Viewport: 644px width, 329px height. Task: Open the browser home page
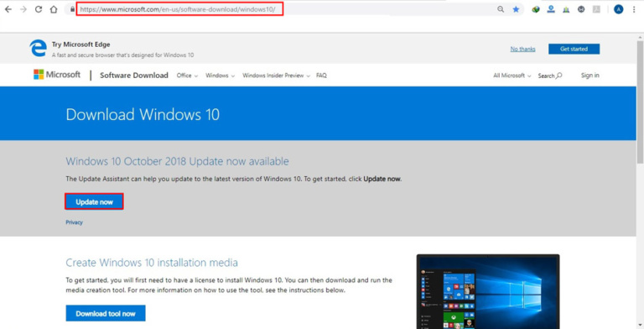[54, 9]
